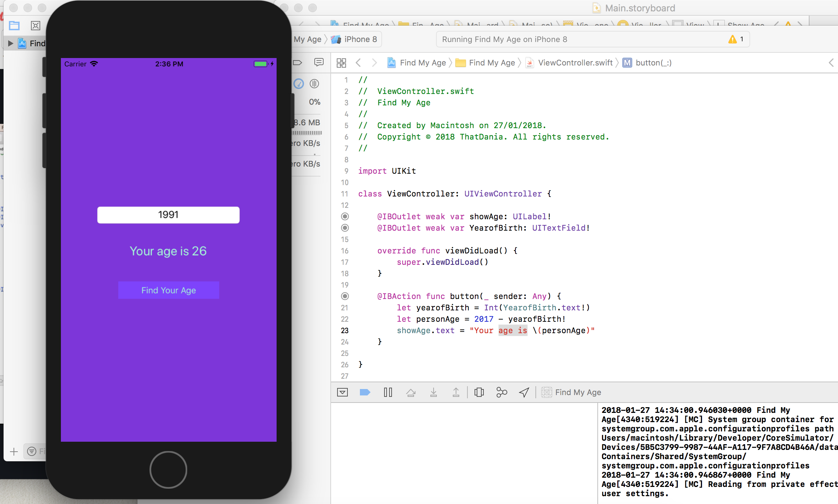This screenshot has width=838, height=504.
Task: Click Simulate Location arrow icon
Action: [524, 392]
